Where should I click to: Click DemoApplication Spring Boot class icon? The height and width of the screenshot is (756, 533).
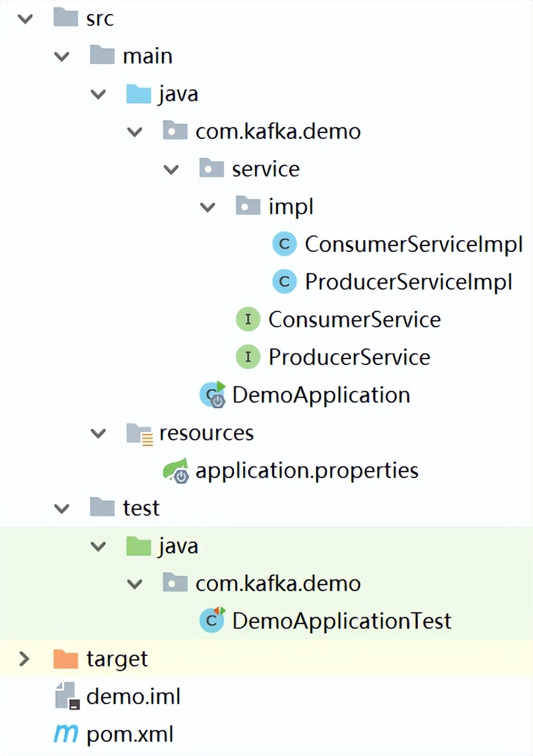click(213, 394)
